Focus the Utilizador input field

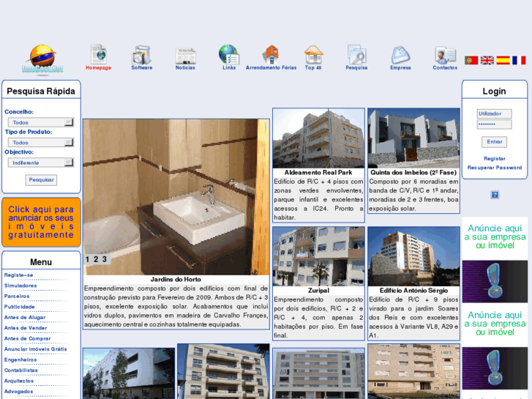(x=495, y=113)
